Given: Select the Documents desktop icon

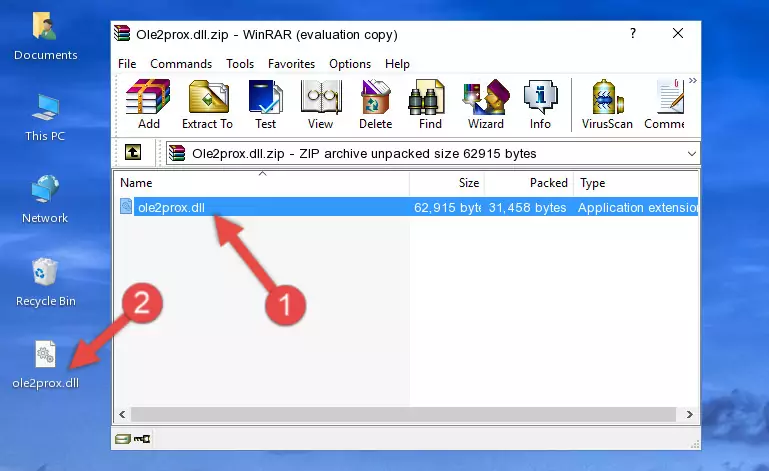Looking at the screenshot, I should click(x=45, y=36).
